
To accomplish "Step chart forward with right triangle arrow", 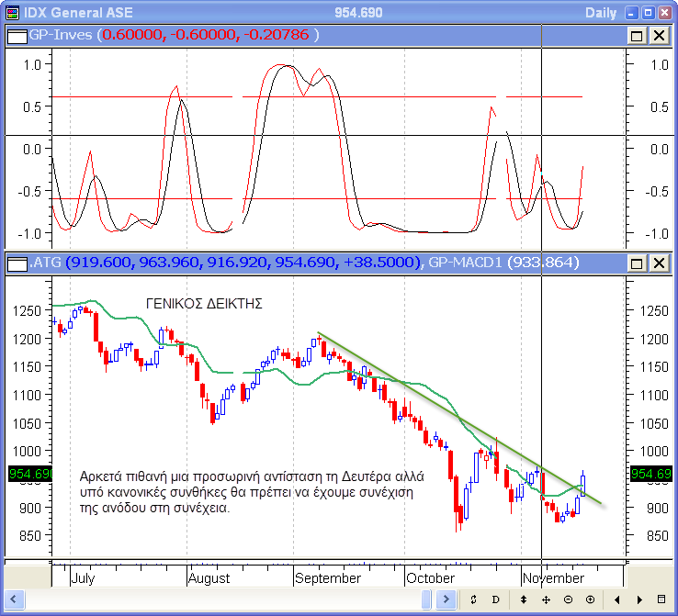I will pos(638,599).
